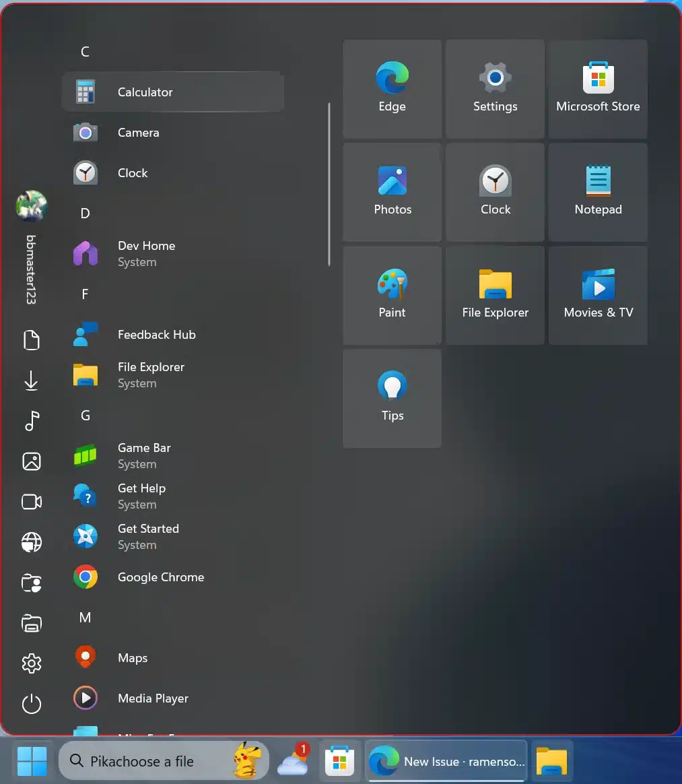Open Get Started app

(173, 537)
